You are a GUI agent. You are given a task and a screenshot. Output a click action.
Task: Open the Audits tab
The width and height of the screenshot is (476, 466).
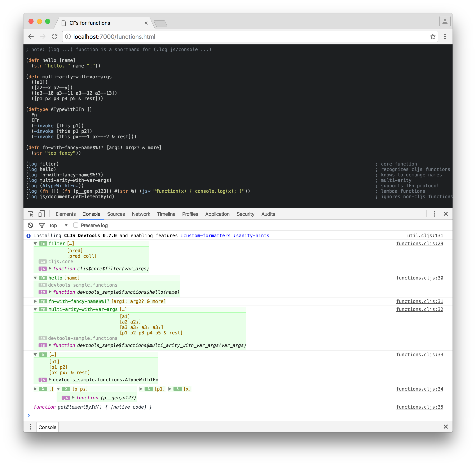click(268, 214)
